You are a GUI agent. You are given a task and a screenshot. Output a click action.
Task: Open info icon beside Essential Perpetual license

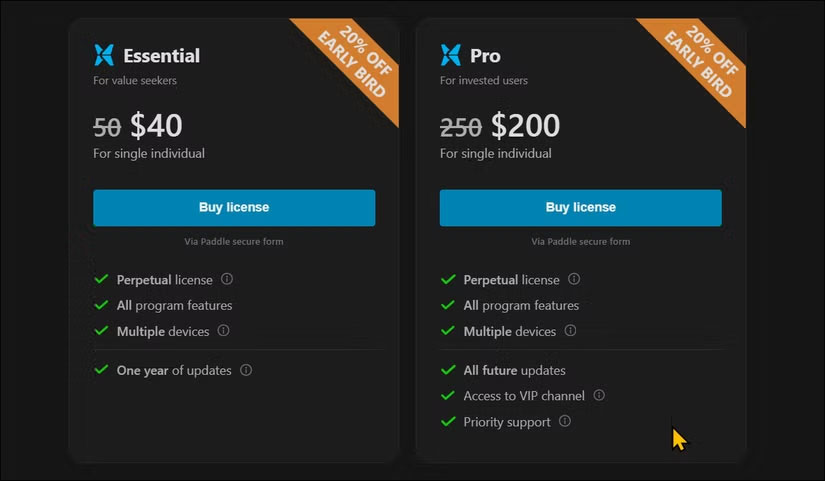click(227, 280)
